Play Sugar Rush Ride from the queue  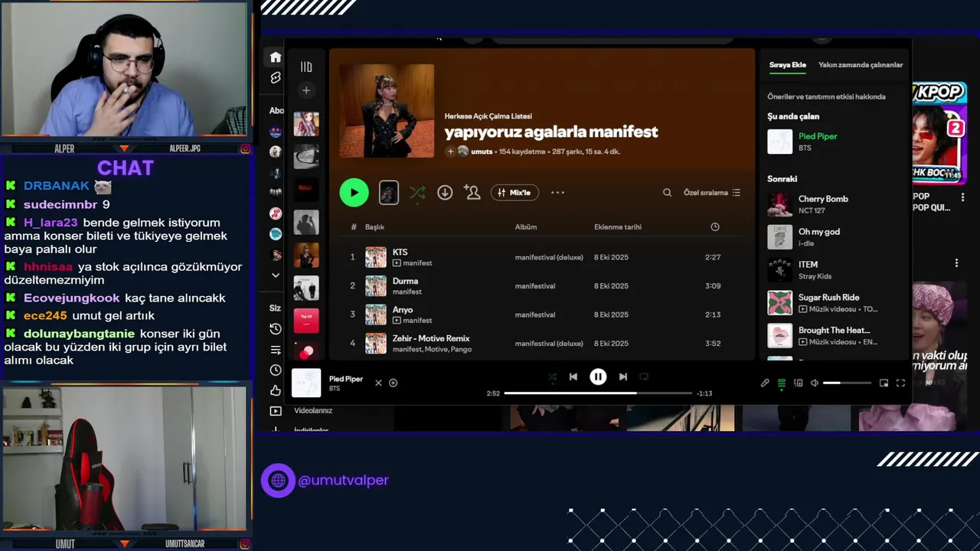(835, 303)
